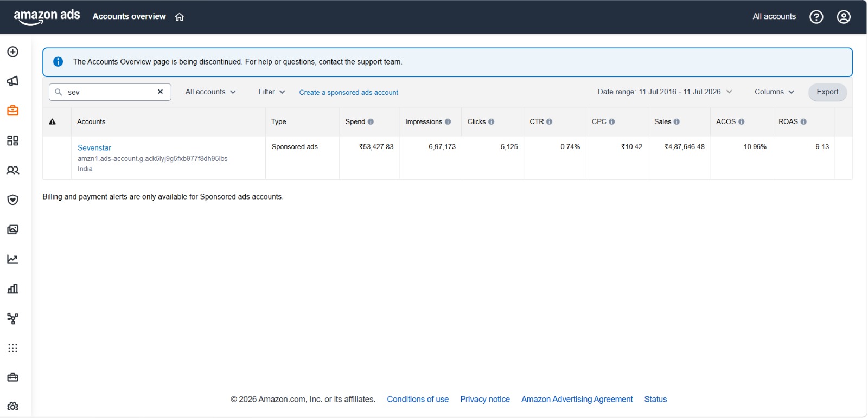868x418 pixels.
Task: Click the amzn1.ads-account ID text
Action: tap(152, 159)
